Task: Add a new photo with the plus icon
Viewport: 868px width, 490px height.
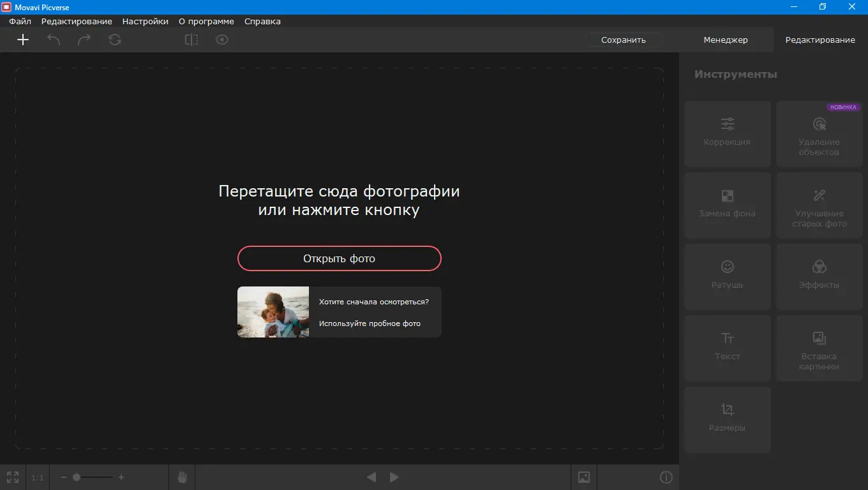Action: pyautogui.click(x=23, y=40)
